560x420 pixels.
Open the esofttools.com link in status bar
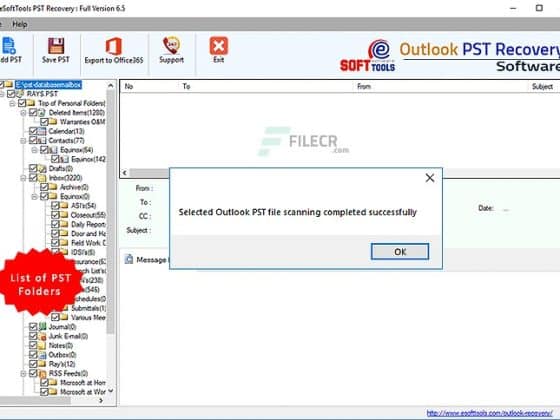489,413
